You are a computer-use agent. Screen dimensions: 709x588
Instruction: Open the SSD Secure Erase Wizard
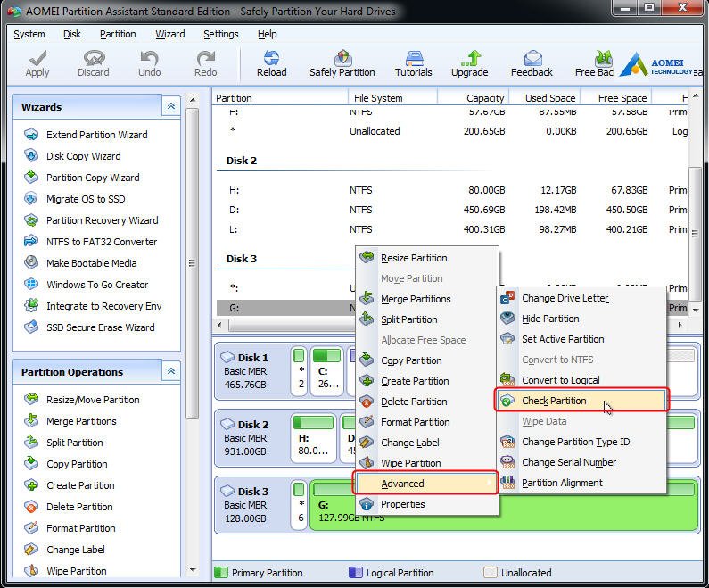[x=89, y=327]
